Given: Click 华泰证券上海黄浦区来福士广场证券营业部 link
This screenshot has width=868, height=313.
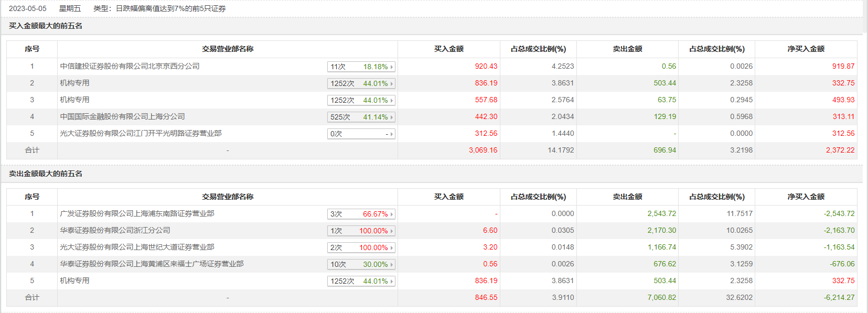Looking at the screenshot, I should 152,264.
